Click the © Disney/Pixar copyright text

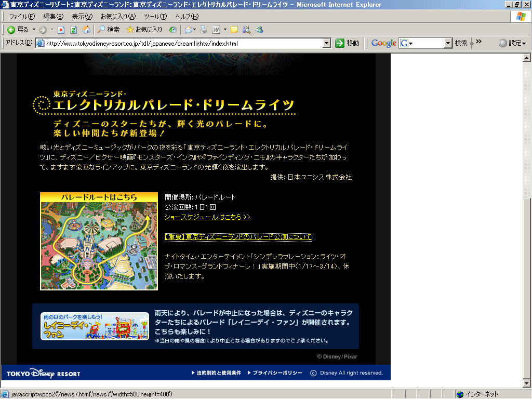(x=337, y=356)
